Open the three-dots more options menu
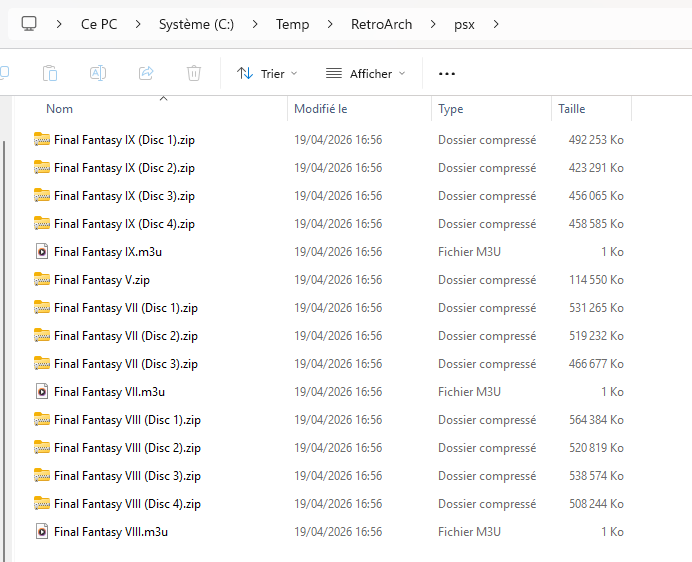The image size is (692, 562). coord(447,73)
